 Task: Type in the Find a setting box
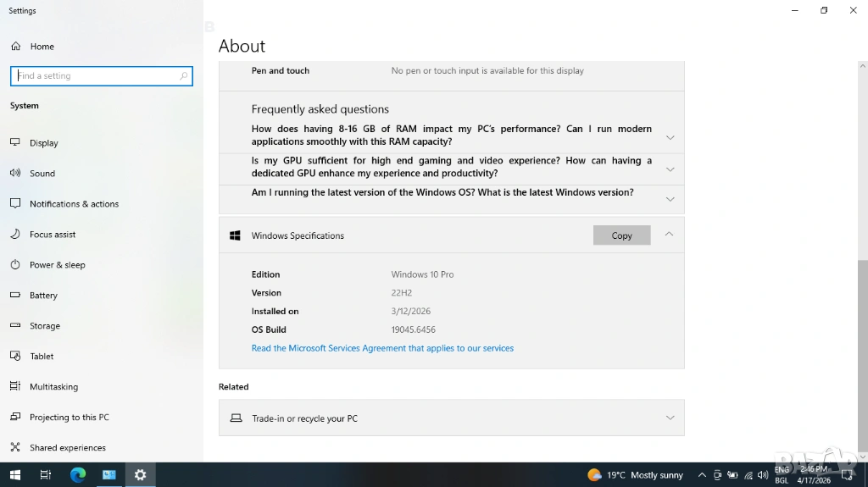[x=97, y=76]
